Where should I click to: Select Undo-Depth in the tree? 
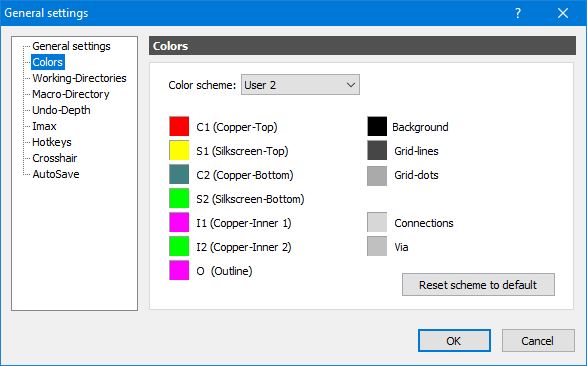pos(61,110)
